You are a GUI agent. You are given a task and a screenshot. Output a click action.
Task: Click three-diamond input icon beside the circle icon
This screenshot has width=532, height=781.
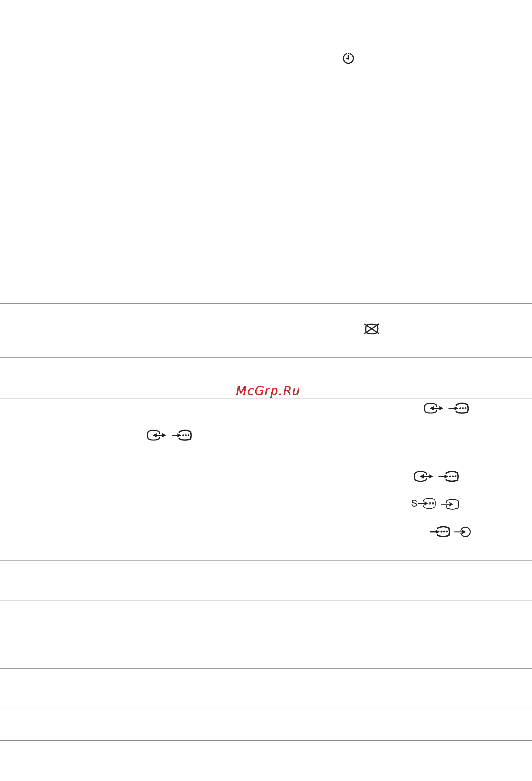pyautogui.click(x=440, y=531)
